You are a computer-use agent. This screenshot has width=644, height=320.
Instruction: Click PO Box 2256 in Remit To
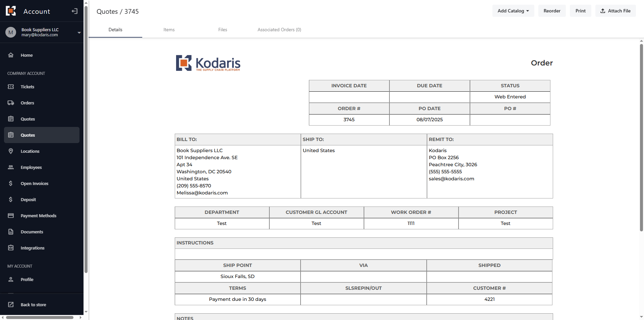[443, 157]
